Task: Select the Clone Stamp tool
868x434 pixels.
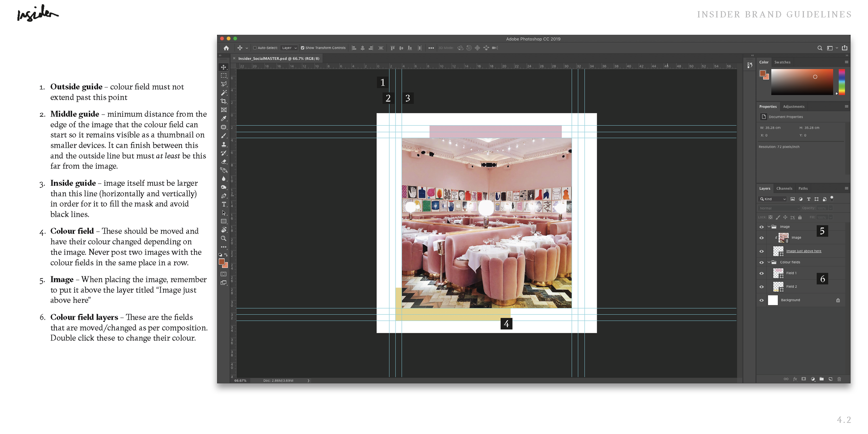Action: (x=224, y=144)
